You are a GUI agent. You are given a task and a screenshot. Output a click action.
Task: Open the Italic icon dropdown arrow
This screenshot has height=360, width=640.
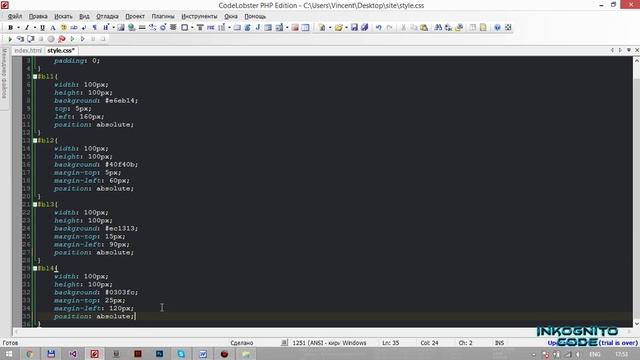(x=35, y=28)
